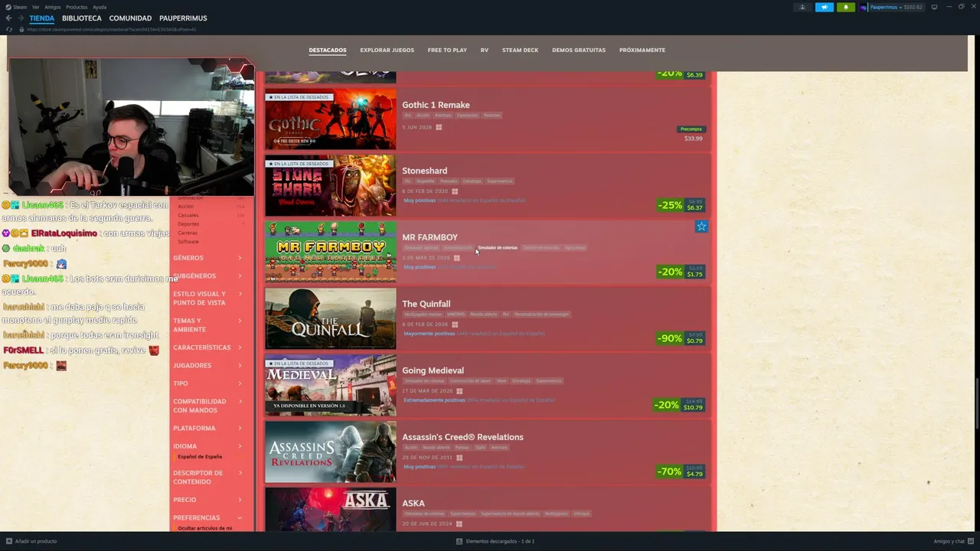This screenshot has width=980, height=551.
Task: Open the Stoneshard game title link
Action: tap(425, 171)
